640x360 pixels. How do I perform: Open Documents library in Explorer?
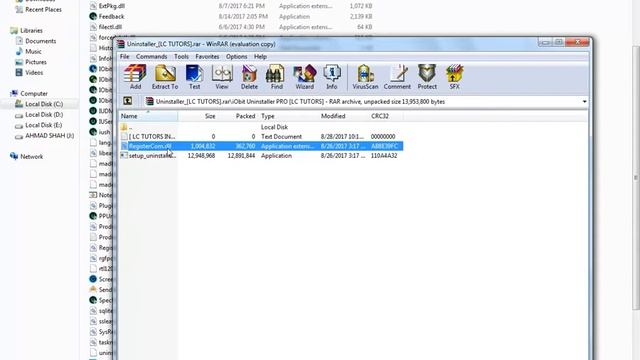[x=40, y=41]
